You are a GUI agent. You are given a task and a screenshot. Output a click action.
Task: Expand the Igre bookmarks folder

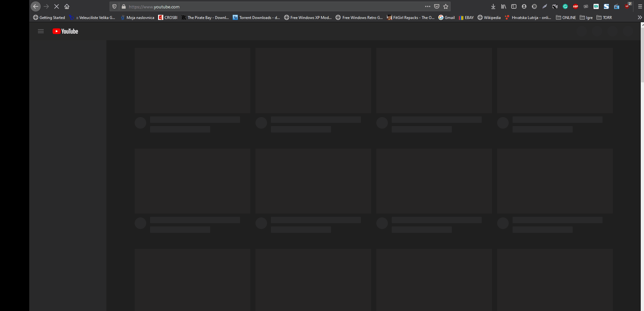586,18
